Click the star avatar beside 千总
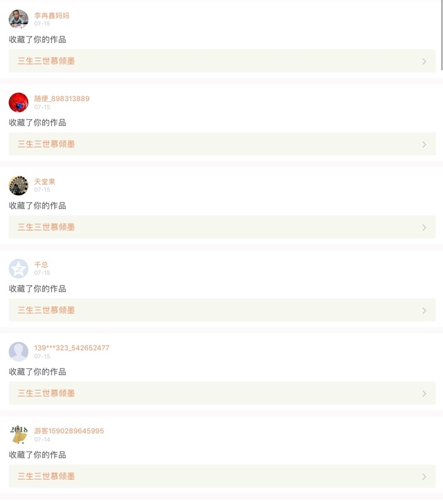The height and width of the screenshot is (504, 443). 19,269
